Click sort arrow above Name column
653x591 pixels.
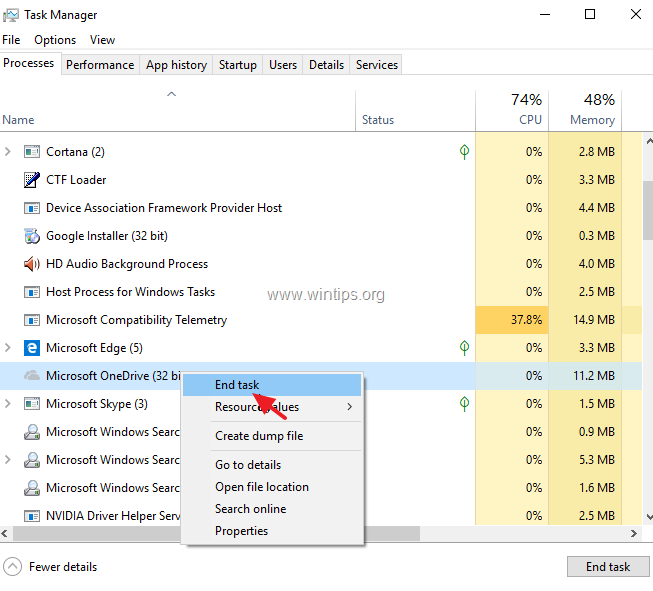tap(172, 95)
